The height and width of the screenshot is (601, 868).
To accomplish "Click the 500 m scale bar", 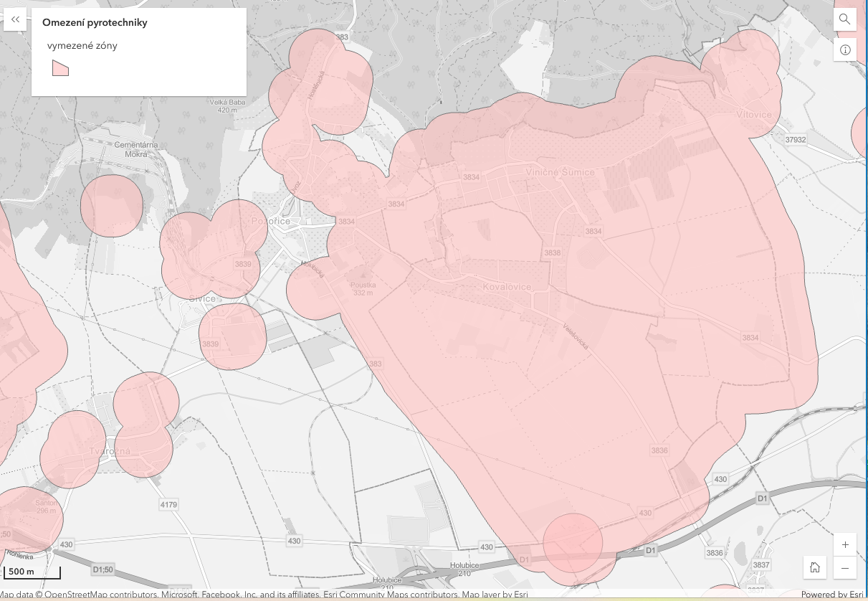I will coord(32,572).
